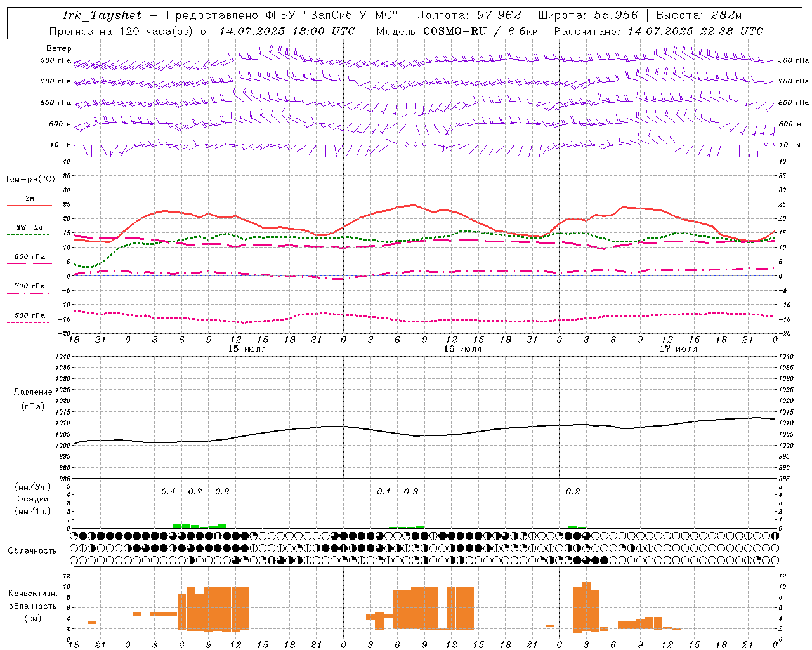The image size is (812, 650).
Task: Select the "Тем-ра(°C)" temperature title
Action: point(30,180)
